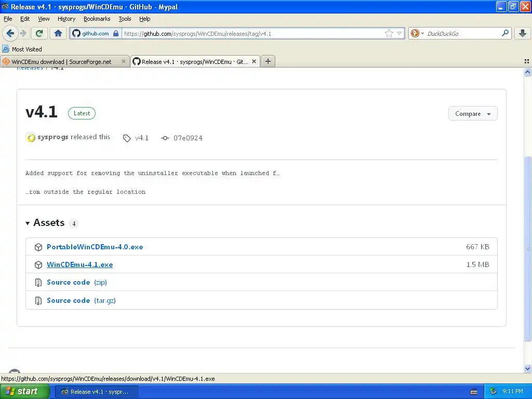Switch to WinCDEmu download SourceForge tab
This screenshot has height=399, width=532.
pyautogui.click(x=61, y=62)
